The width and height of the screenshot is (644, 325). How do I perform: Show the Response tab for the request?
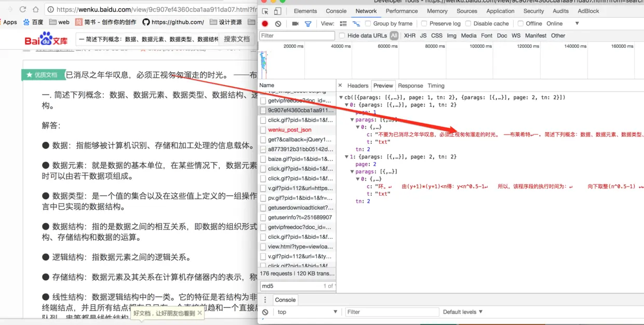pos(410,86)
